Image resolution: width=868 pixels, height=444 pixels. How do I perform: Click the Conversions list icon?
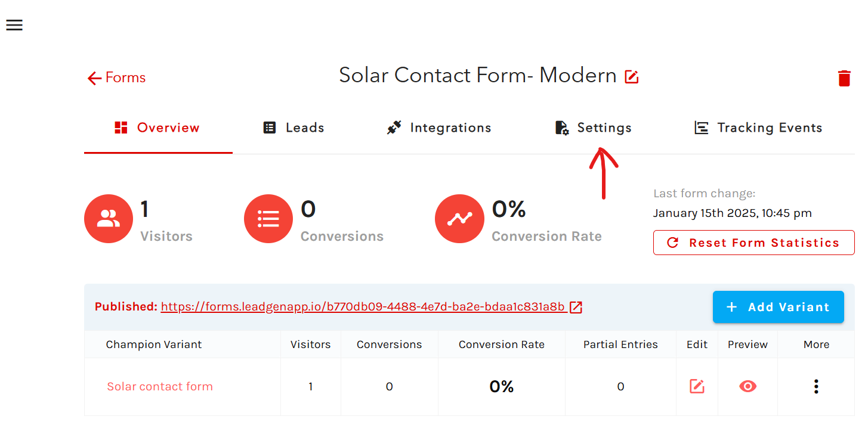(x=268, y=219)
